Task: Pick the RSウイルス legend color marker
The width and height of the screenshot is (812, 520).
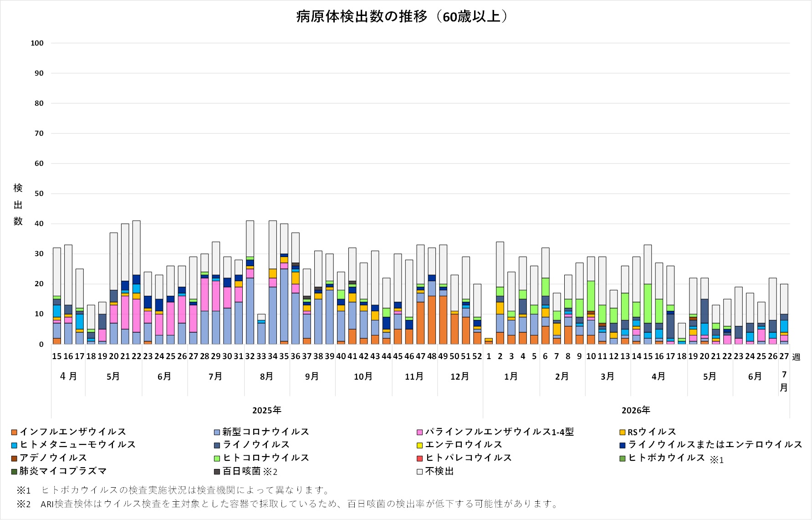Action: pos(622,432)
